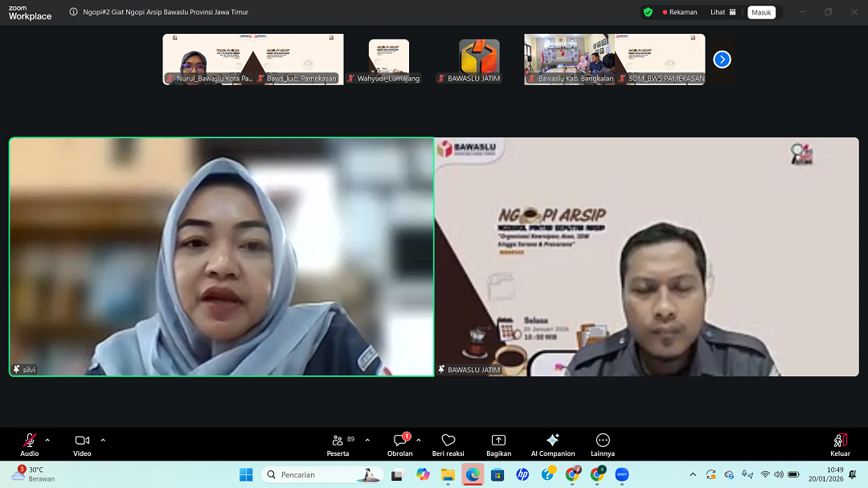Open the Peserta participants panel
Screen dimensions: 868x488
click(338, 445)
